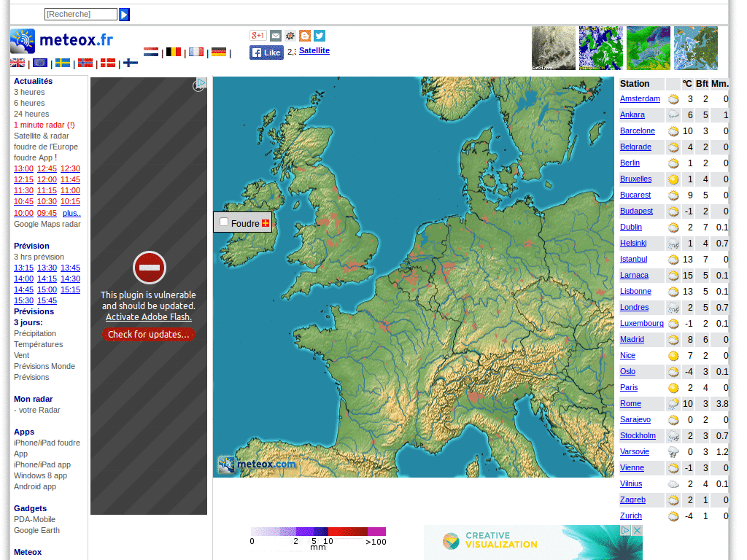The height and width of the screenshot is (560, 747).
Task: Select the Swedish flag
Action: click(63, 63)
